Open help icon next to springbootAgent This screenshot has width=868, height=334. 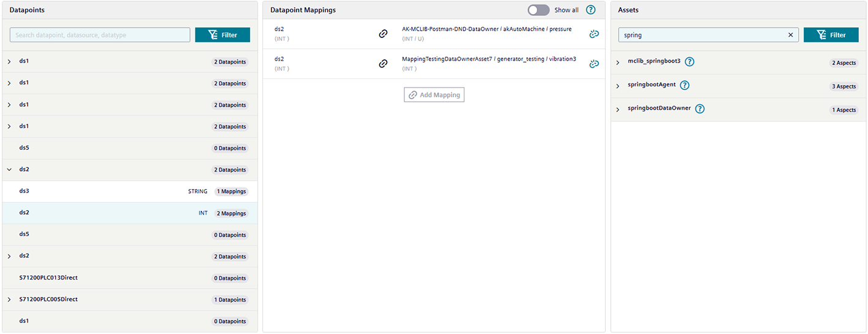(684, 85)
